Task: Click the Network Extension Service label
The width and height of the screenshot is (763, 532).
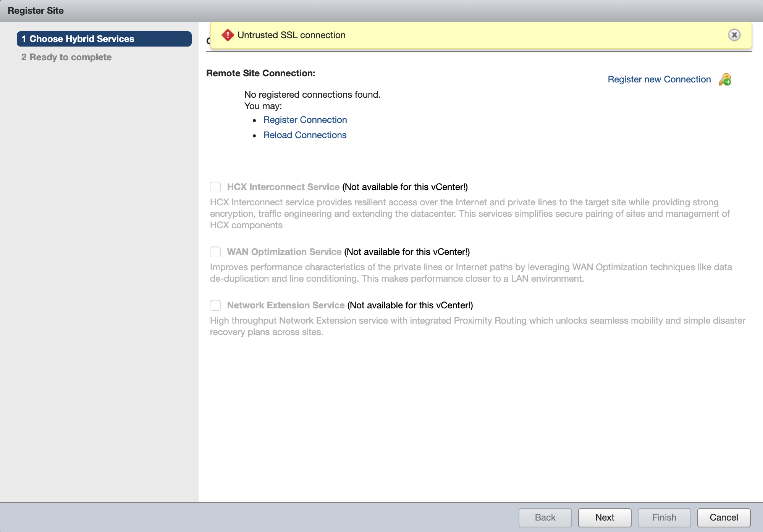Action: coord(286,305)
